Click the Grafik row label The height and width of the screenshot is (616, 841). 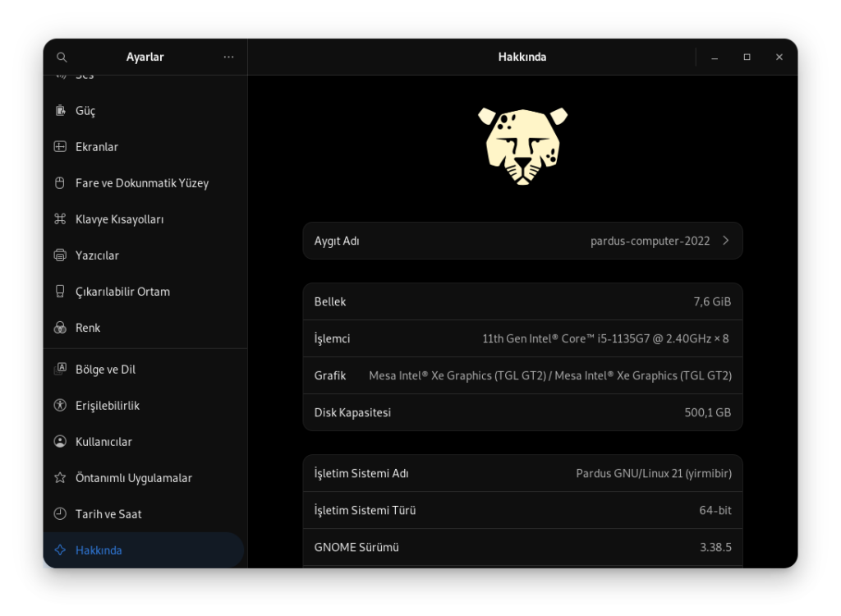coord(330,375)
